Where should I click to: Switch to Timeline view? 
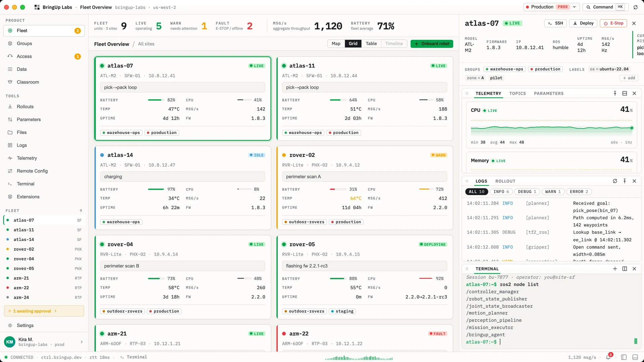tap(394, 44)
